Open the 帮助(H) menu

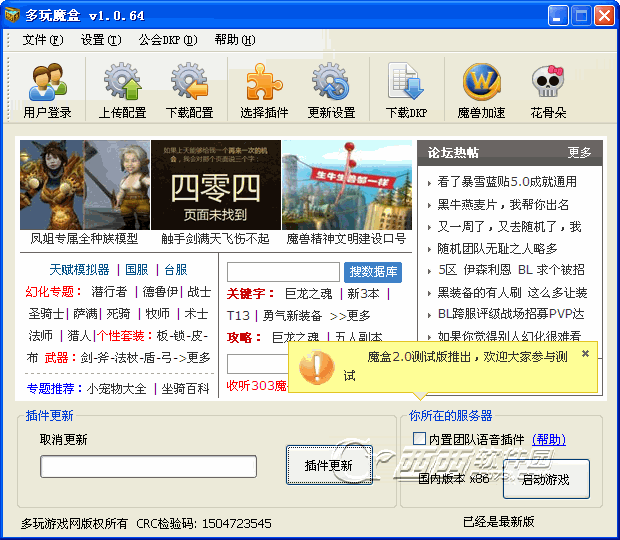(235, 40)
